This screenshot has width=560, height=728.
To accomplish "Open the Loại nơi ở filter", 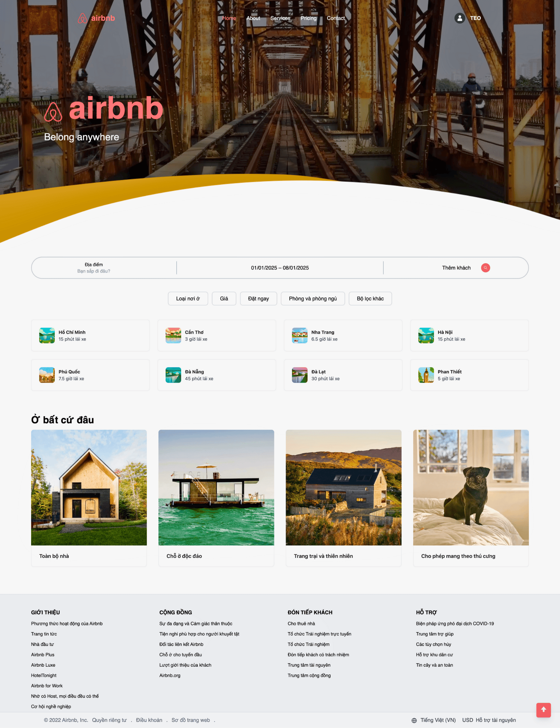I will (x=188, y=298).
